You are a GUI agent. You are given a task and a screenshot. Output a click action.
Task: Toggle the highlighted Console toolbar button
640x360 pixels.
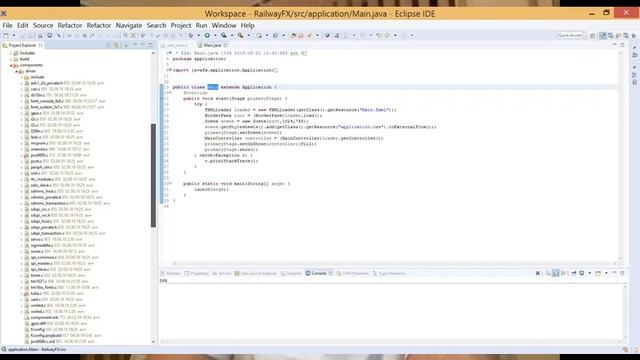556,273
